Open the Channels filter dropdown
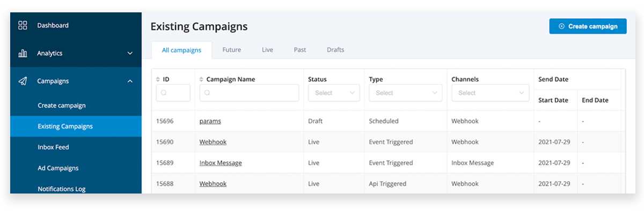Image resolution: width=644 pixels, height=222 pixels. tap(490, 93)
